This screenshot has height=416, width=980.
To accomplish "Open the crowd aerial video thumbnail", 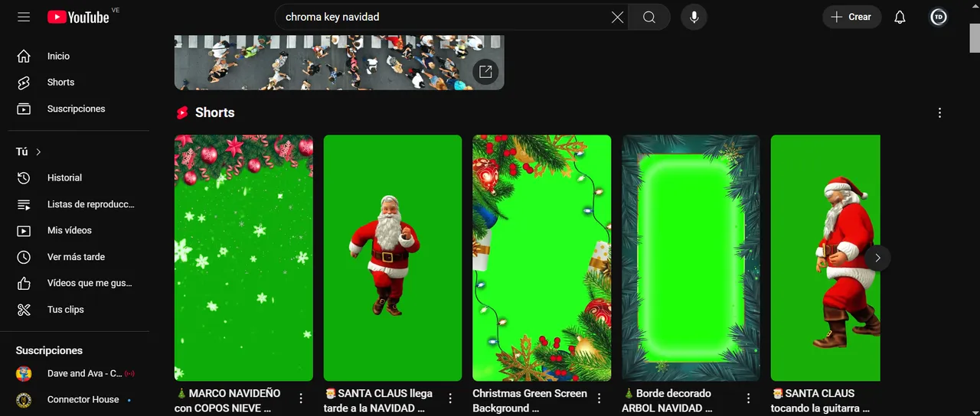I will [339, 63].
